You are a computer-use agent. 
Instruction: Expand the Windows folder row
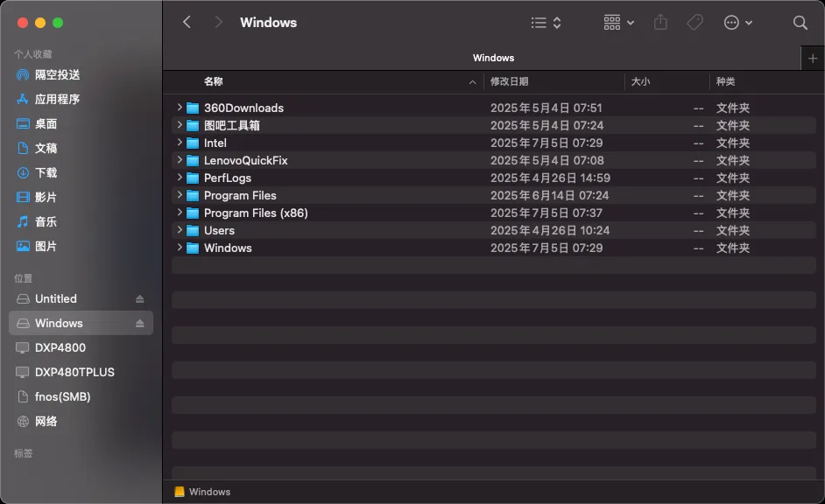point(180,247)
